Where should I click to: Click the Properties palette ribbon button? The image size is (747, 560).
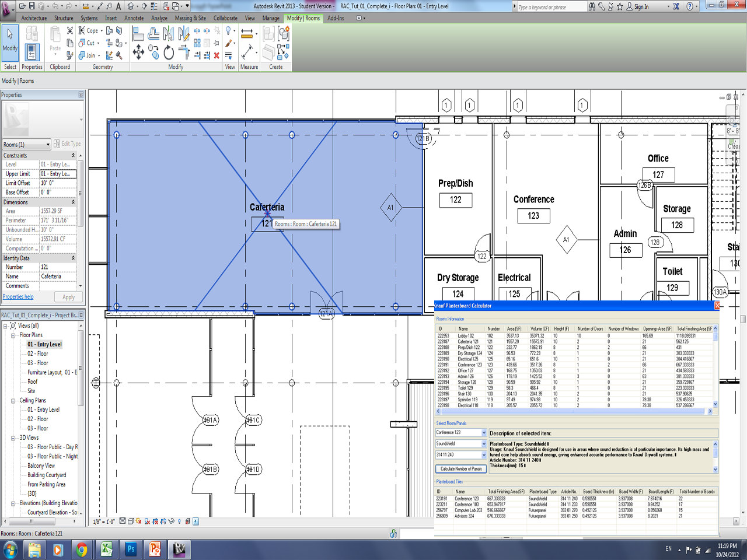(x=32, y=52)
